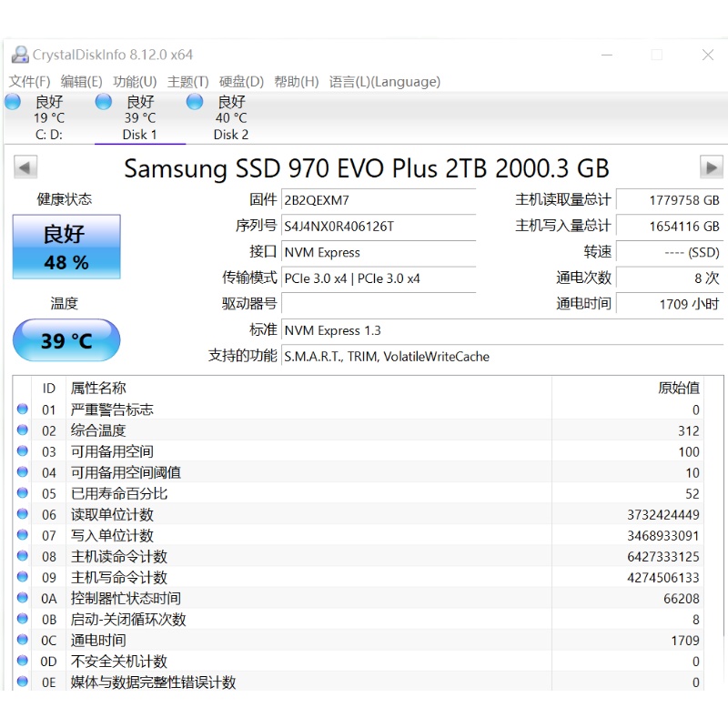The width and height of the screenshot is (728, 728).
Task: Click status dot for attribute 03 可用备用空间
Action: (22, 450)
